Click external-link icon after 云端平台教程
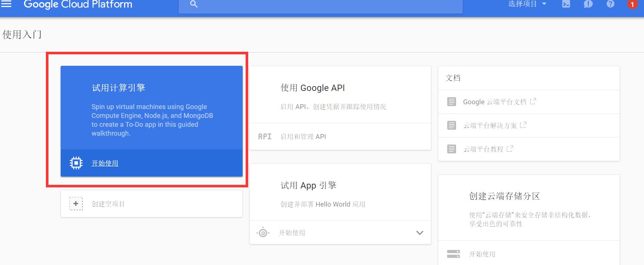This screenshot has width=644, height=265. [x=510, y=149]
